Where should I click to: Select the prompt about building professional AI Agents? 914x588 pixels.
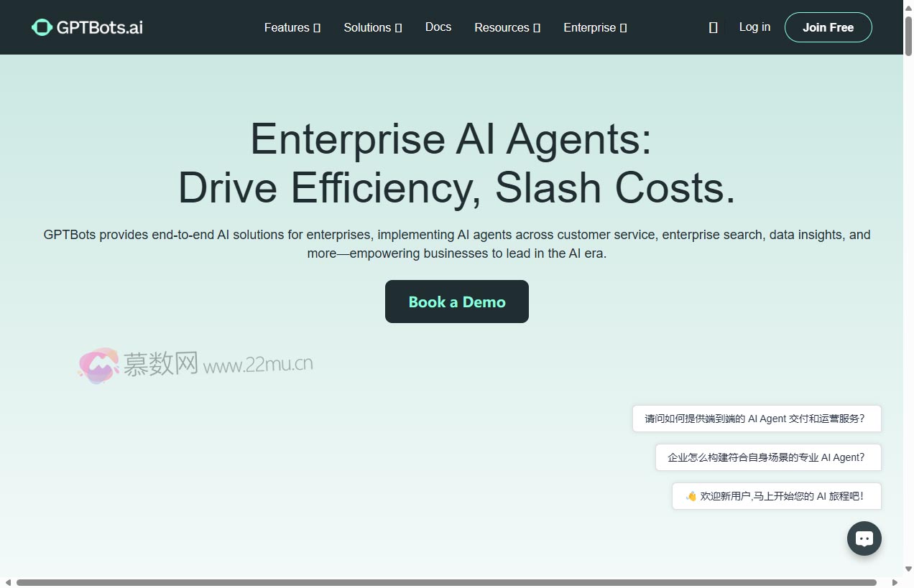[767, 457]
